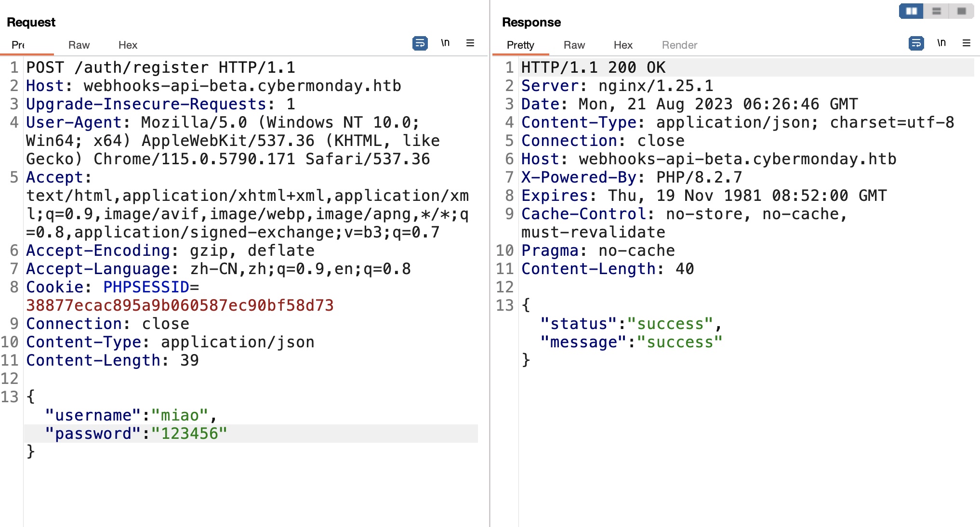Toggle word wrap icon in Response panel
Screen dimensions: 980x527
tap(915, 44)
